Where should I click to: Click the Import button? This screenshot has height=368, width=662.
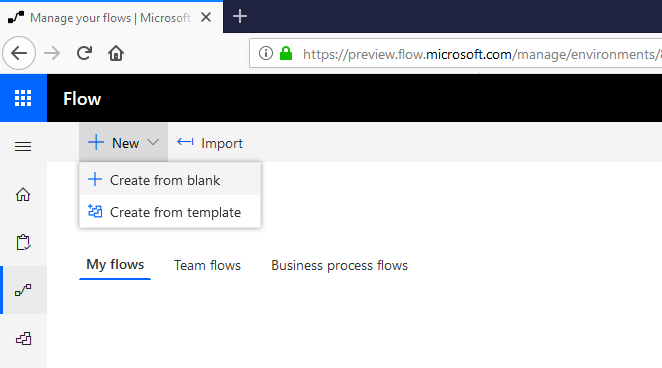click(210, 143)
